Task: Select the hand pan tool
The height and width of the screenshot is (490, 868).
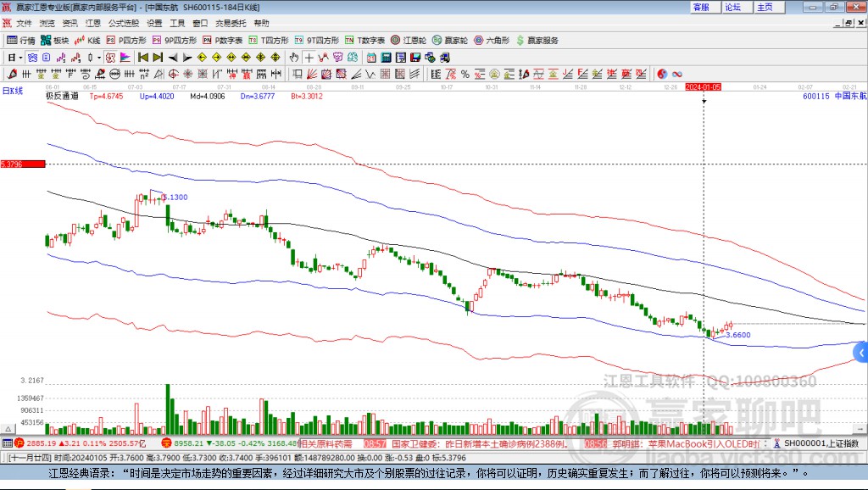Action: 294,58
